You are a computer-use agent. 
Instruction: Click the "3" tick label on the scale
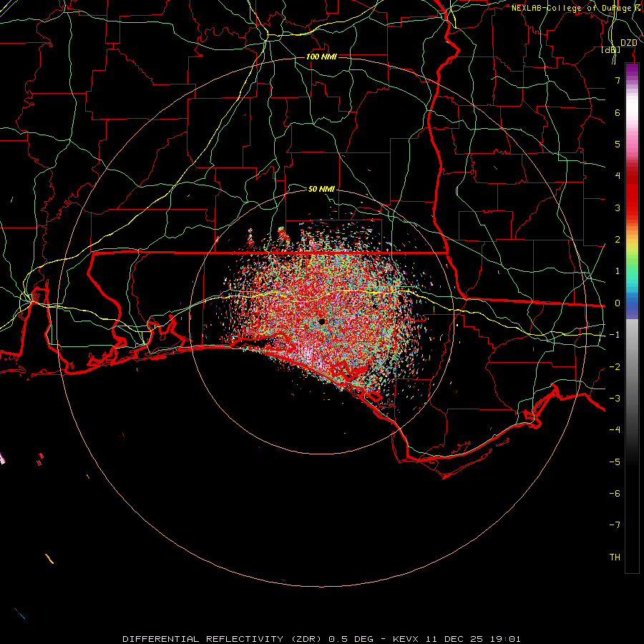pyautogui.click(x=618, y=208)
